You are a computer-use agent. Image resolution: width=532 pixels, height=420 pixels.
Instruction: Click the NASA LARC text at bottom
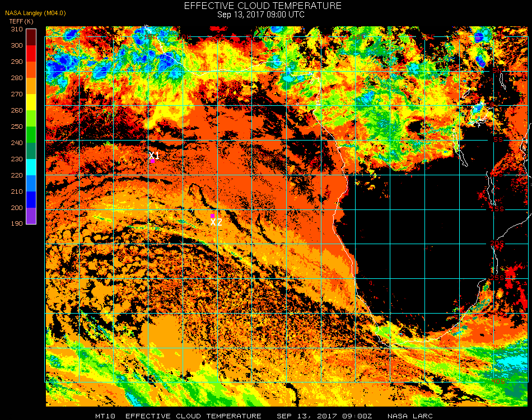coord(410,416)
